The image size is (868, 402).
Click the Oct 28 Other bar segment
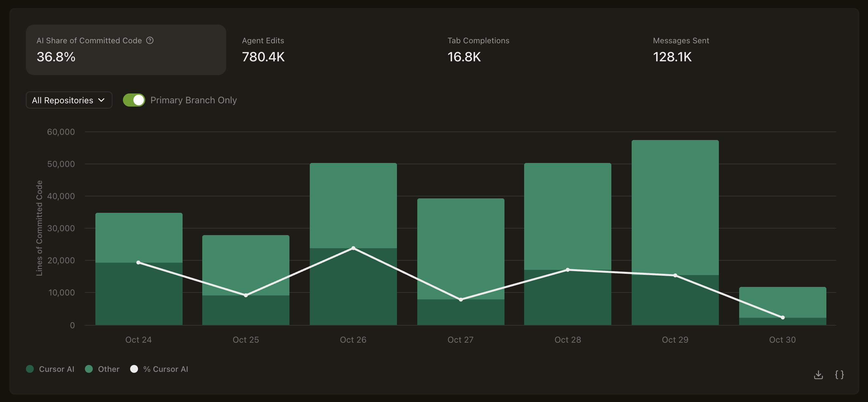pos(567,216)
